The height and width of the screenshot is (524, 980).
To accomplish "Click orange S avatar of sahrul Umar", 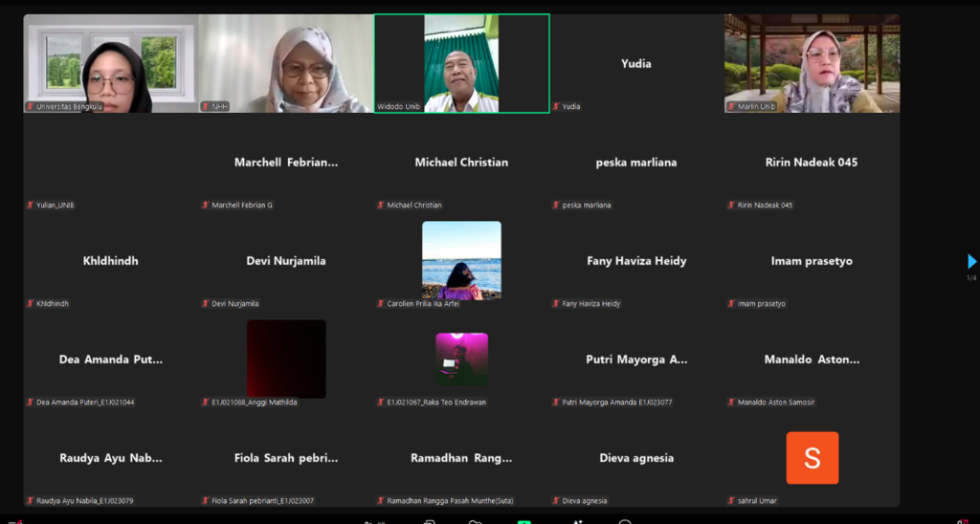I will 812,458.
